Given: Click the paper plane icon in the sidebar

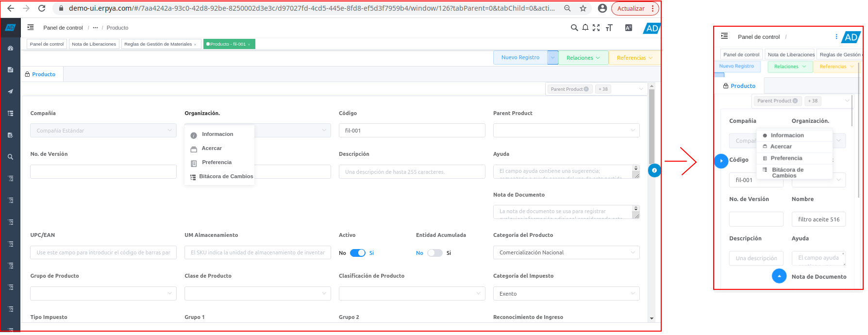Looking at the screenshot, I should (10, 91).
